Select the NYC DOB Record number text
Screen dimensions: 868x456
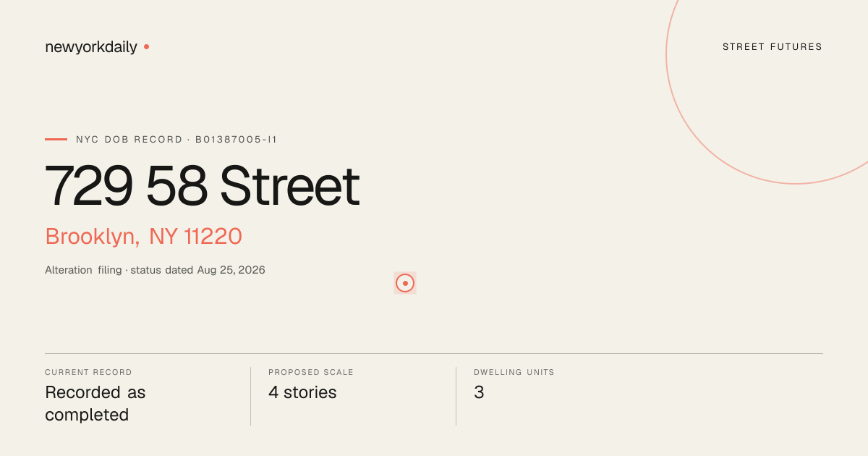point(176,140)
